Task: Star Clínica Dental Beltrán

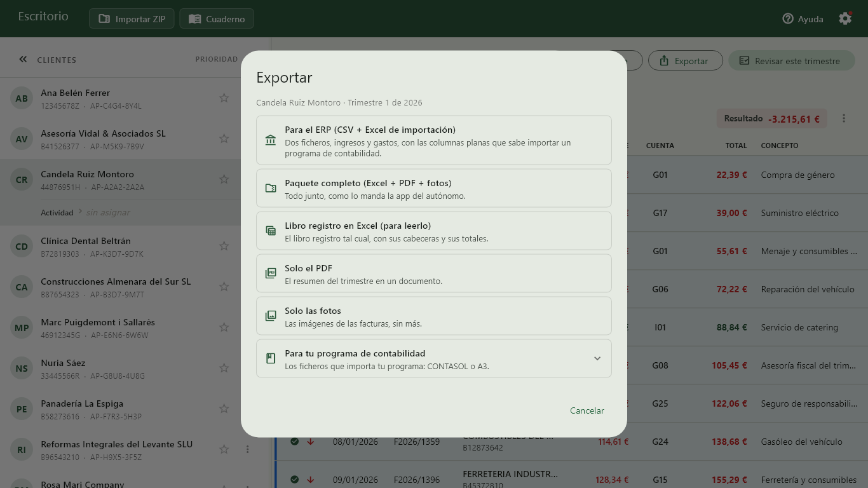Action: tap(224, 246)
